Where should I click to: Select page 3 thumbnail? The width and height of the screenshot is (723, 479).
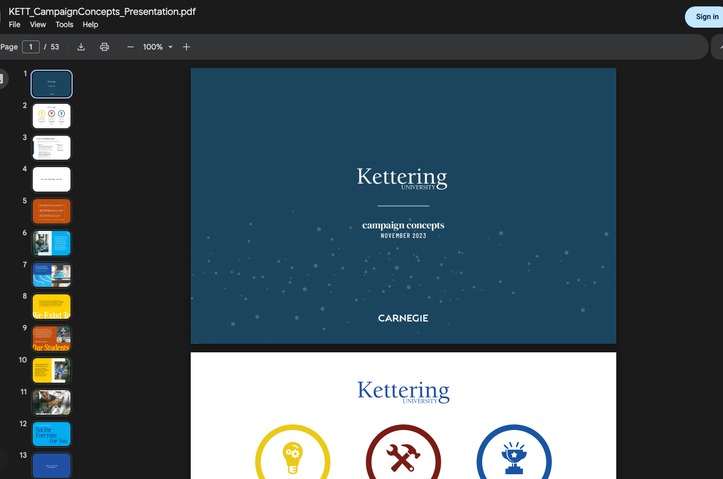52,148
